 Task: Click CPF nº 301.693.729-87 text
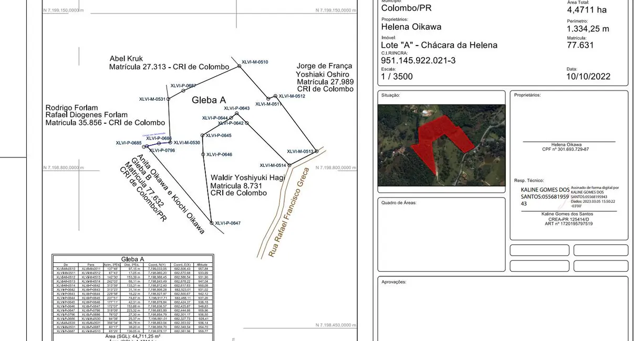[565, 149]
